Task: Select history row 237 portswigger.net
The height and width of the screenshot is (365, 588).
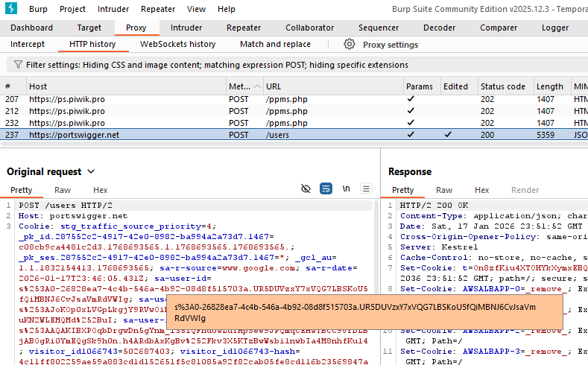Action: pyautogui.click(x=294, y=135)
